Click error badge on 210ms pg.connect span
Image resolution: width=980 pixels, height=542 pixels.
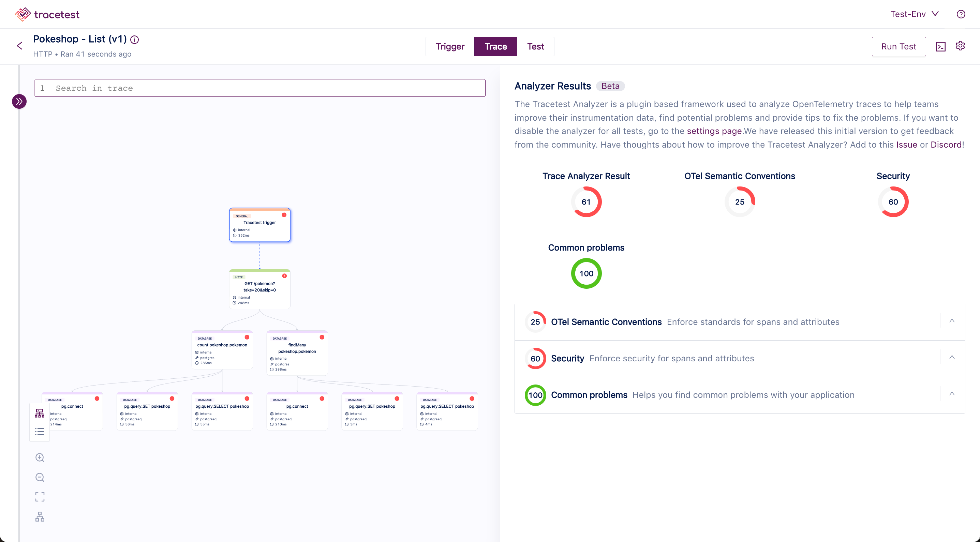point(322,398)
